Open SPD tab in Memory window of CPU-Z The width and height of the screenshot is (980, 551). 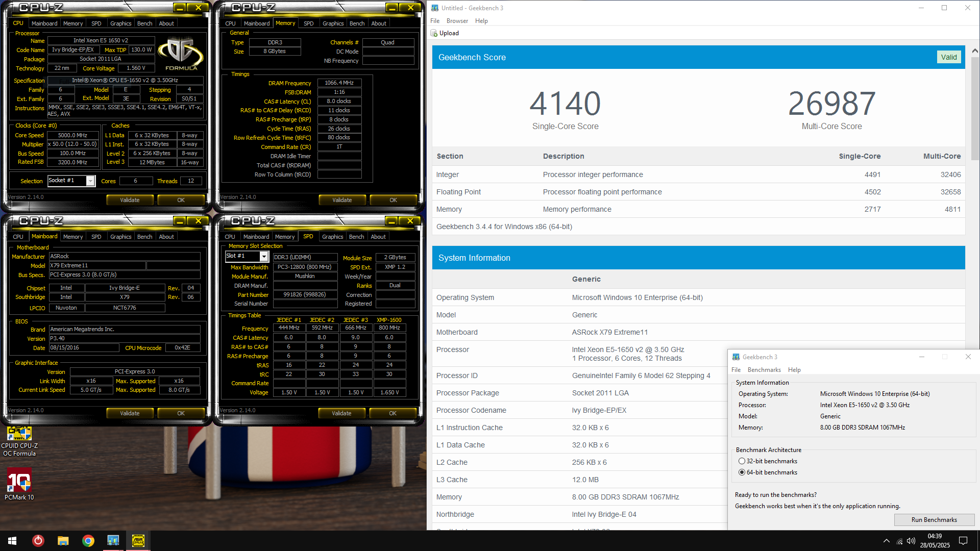pyautogui.click(x=308, y=23)
